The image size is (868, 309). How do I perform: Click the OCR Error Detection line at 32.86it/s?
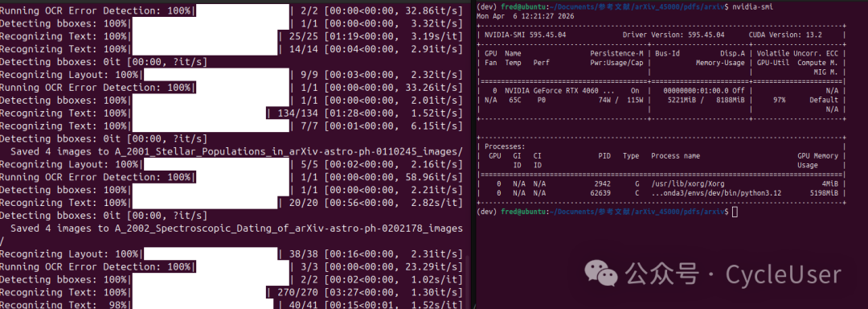click(x=231, y=10)
